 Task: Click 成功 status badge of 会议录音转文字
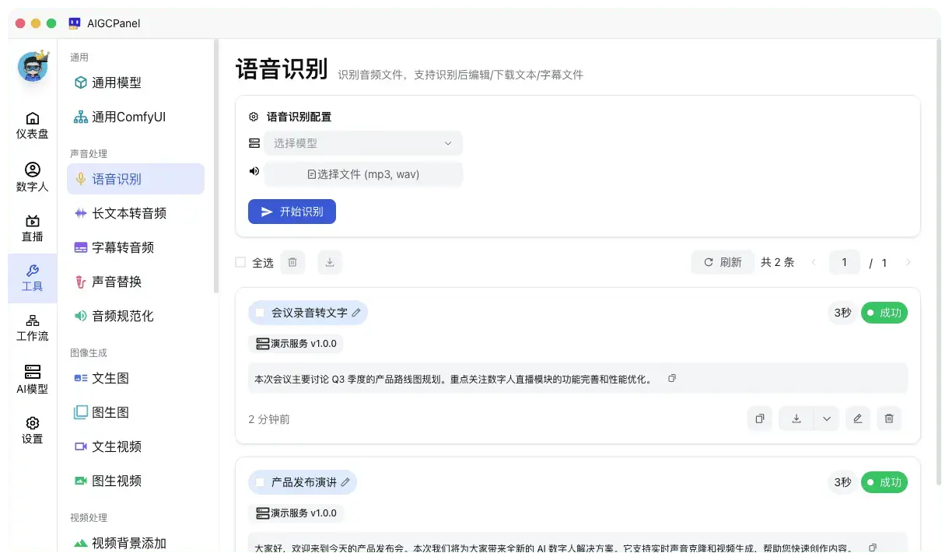coord(884,313)
